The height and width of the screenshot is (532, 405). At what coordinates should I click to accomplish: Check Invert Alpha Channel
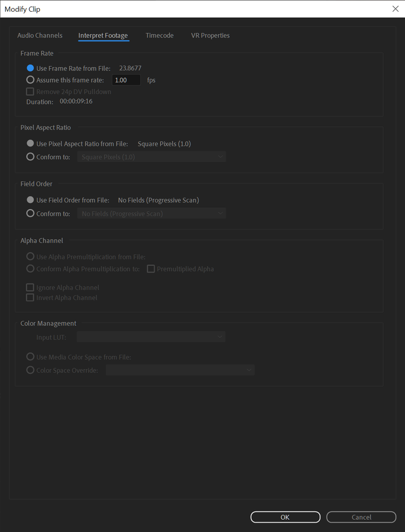click(x=30, y=298)
